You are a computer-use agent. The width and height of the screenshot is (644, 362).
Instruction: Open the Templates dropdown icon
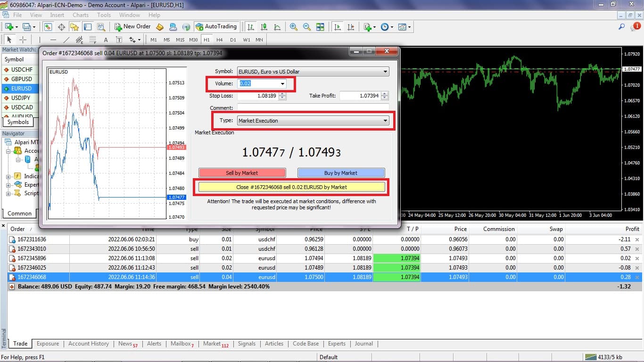(x=404, y=27)
